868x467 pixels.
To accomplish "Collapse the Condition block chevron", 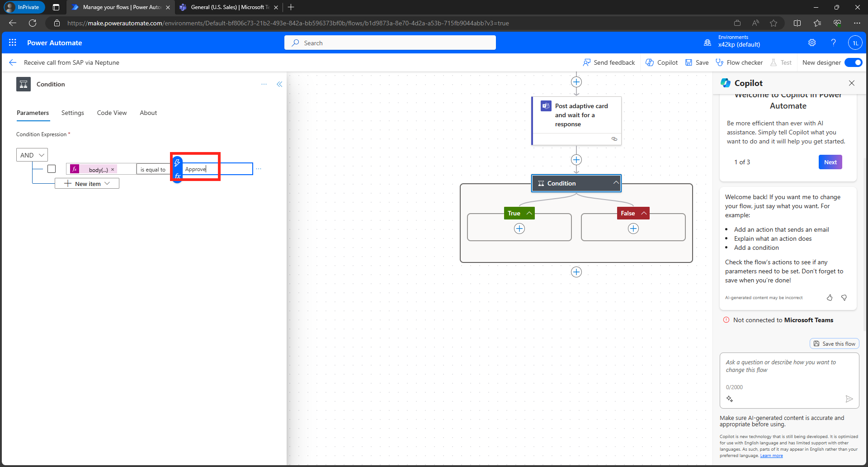I will (616, 182).
